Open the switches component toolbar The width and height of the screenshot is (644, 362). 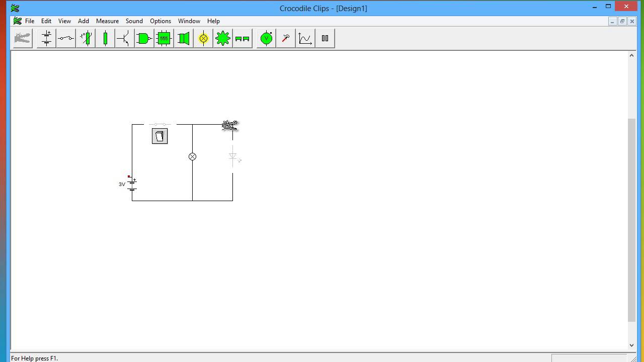point(66,38)
